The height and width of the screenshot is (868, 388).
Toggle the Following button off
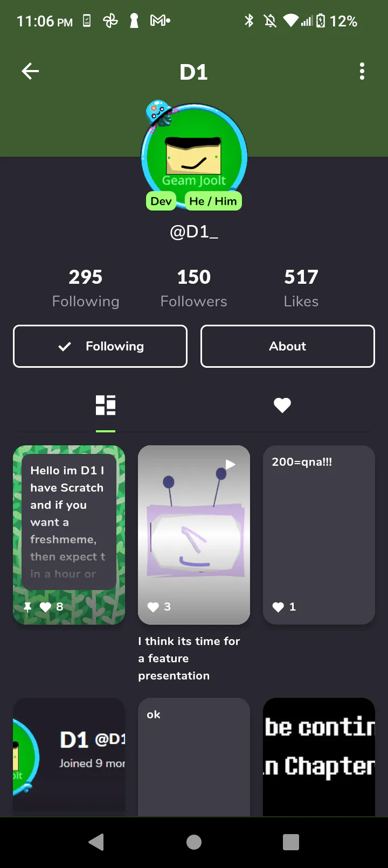[100, 346]
